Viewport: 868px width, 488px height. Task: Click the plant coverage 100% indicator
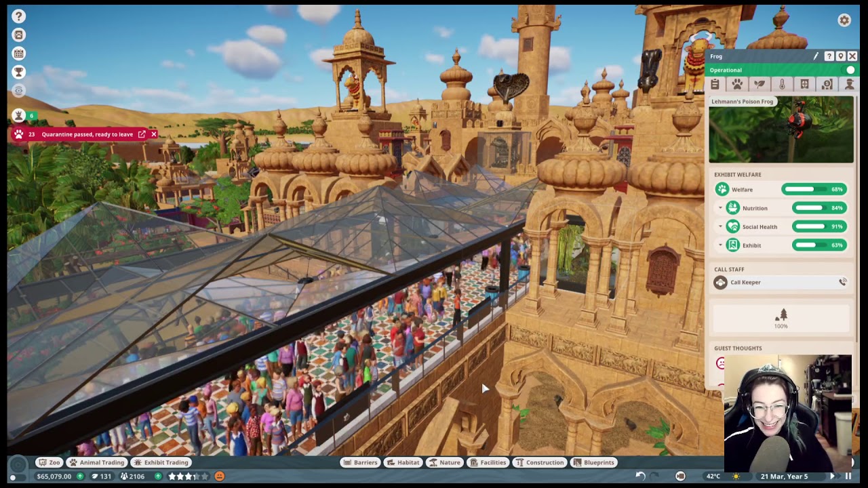pyautogui.click(x=781, y=319)
